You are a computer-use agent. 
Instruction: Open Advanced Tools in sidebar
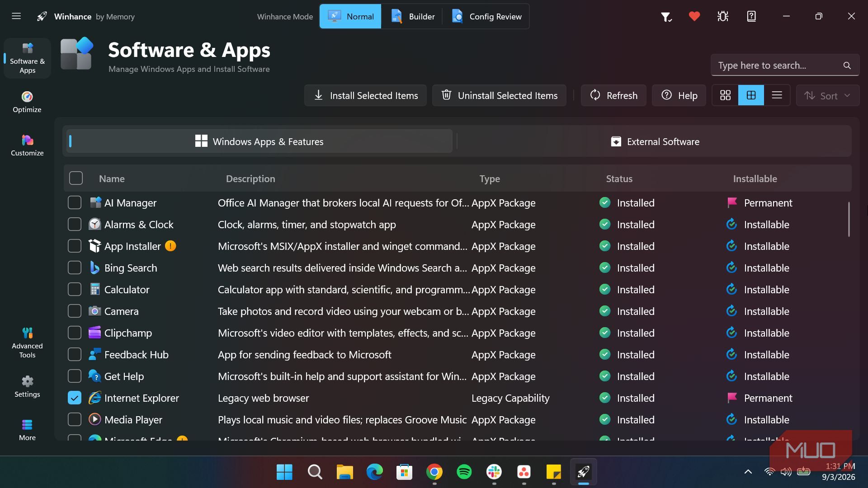pos(27,343)
